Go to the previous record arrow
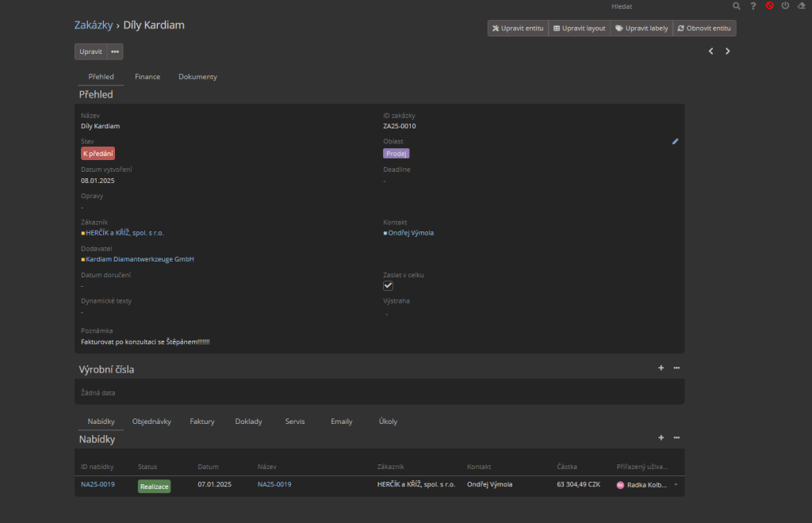This screenshot has width=812, height=523. pos(710,52)
